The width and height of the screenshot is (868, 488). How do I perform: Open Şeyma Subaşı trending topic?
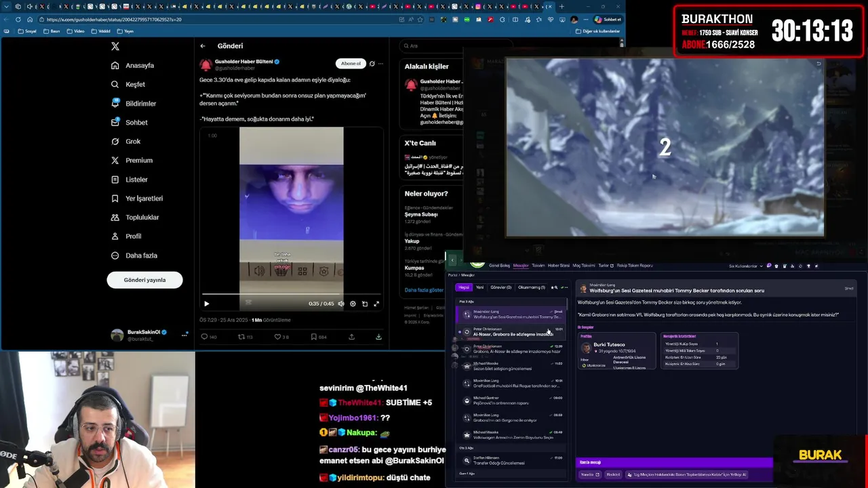tap(421, 214)
